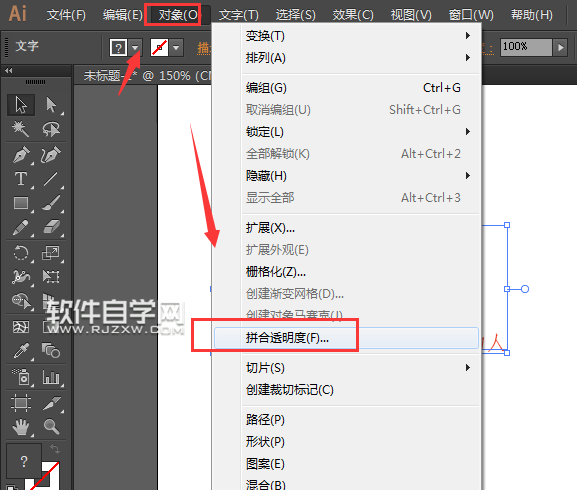Select the Lasso tool
The image size is (577, 490).
51,129
